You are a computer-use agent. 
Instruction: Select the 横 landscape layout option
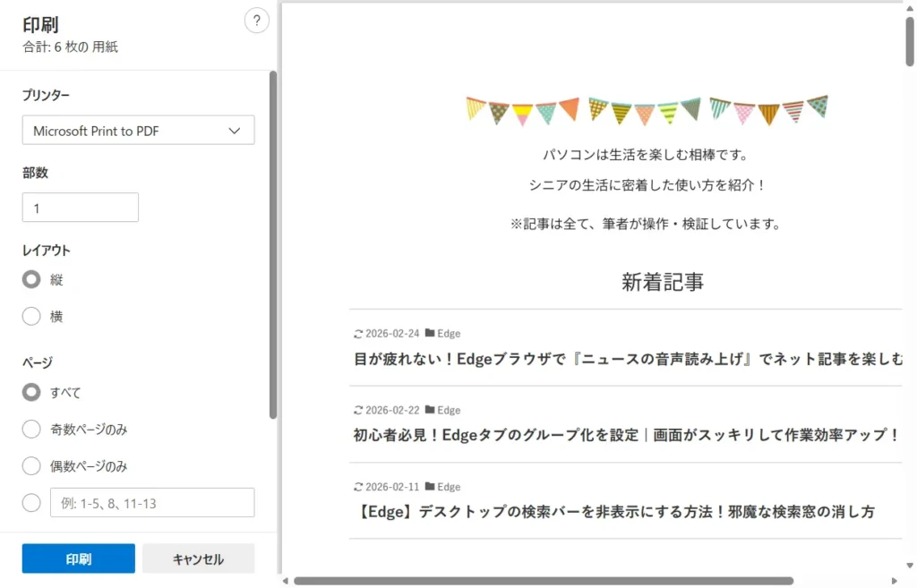(x=31, y=317)
